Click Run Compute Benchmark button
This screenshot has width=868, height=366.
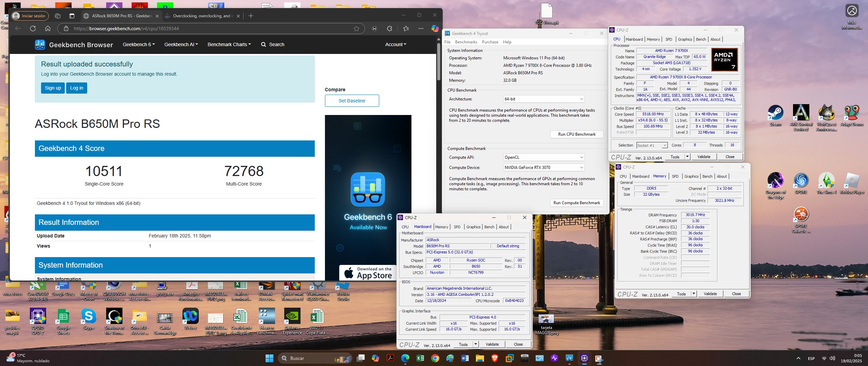[x=577, y=203]
